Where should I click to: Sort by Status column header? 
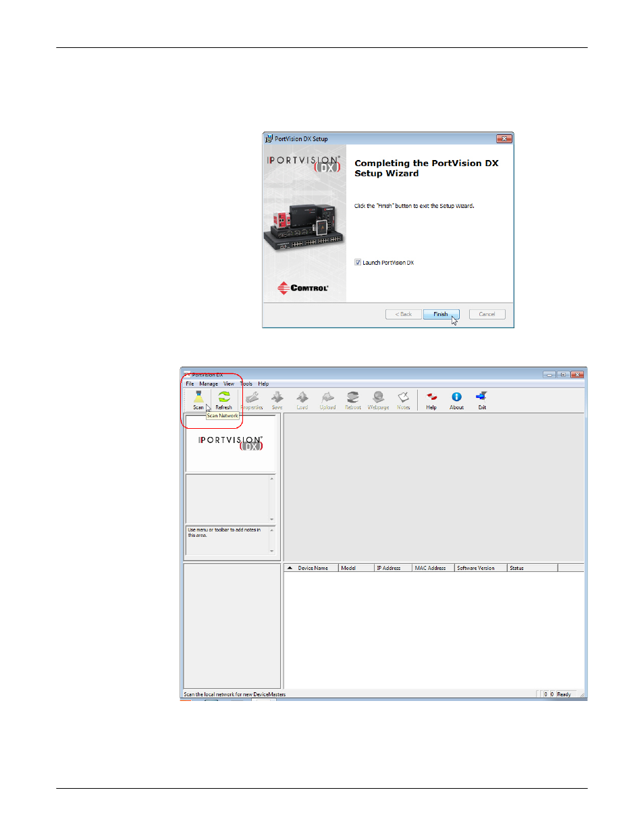coord(533,568)
